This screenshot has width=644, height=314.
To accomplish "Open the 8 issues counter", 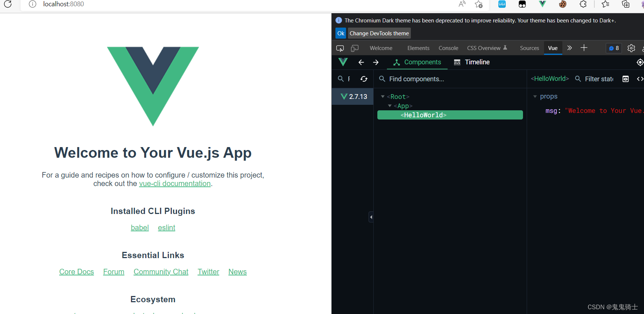I will pos(614,48).
